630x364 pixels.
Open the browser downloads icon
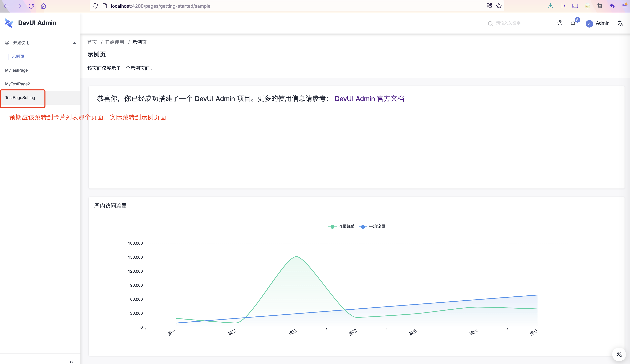point(550,6)
